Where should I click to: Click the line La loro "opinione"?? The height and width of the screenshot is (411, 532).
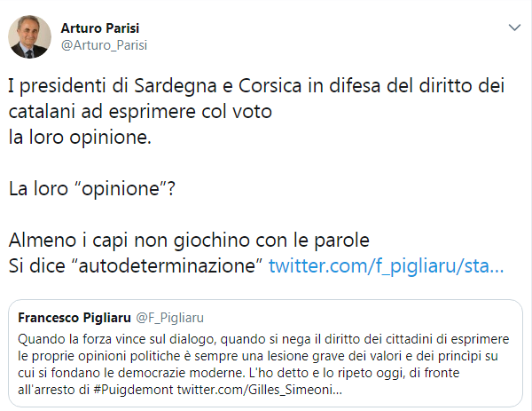click(92, 189)
